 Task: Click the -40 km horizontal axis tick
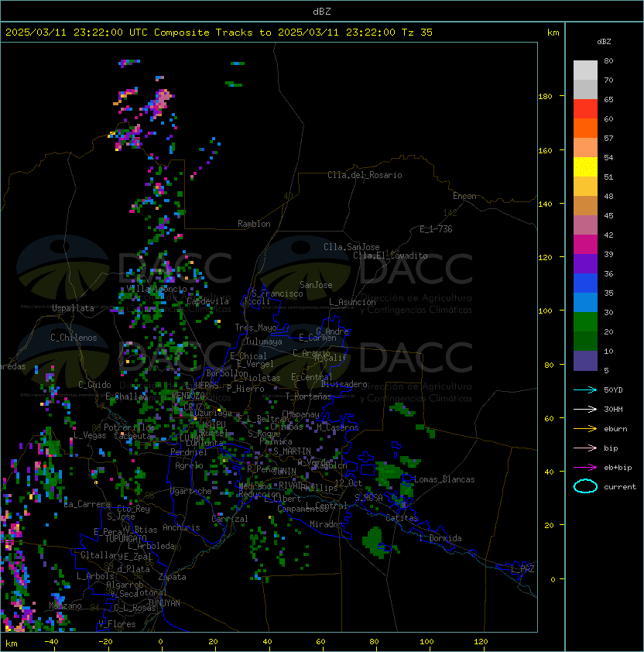click(51, 642)
